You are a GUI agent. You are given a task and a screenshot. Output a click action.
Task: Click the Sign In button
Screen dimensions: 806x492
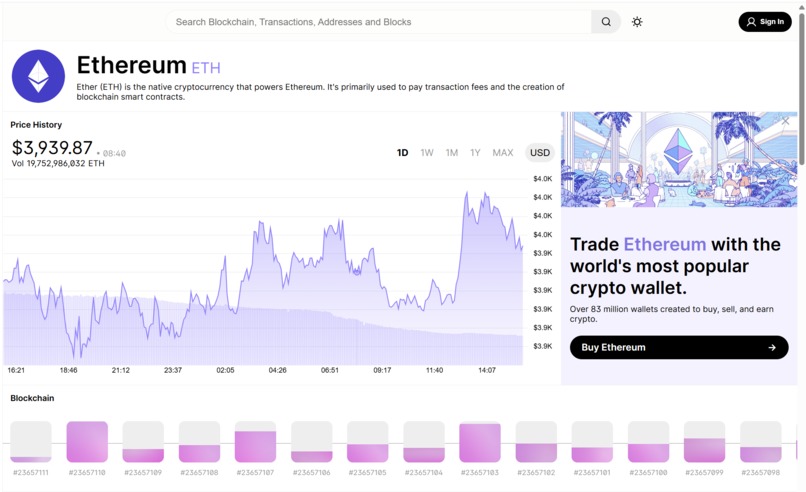point(765,22)
